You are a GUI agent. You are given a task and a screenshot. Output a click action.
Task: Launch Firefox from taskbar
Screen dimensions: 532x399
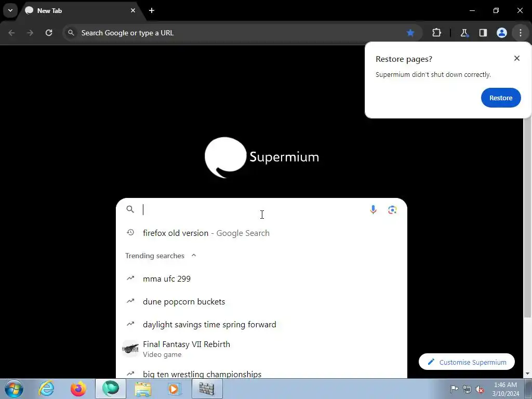click(x=78, y=389)
